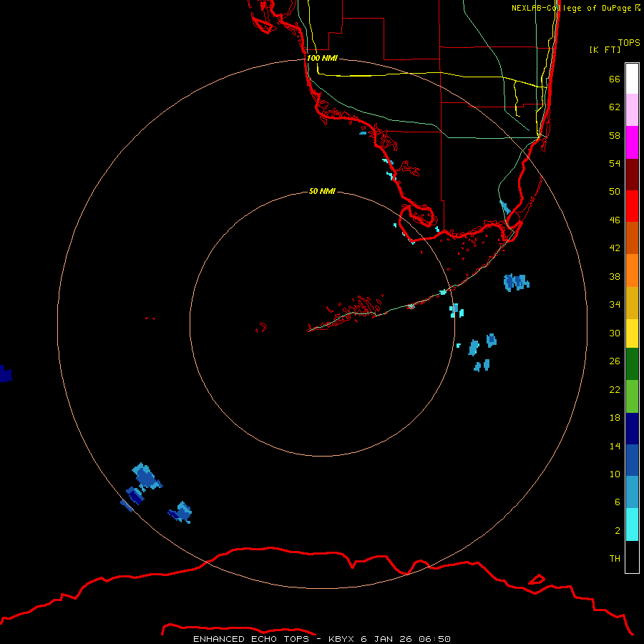Select the dark orange legend swatch

[x=632, y=238]
